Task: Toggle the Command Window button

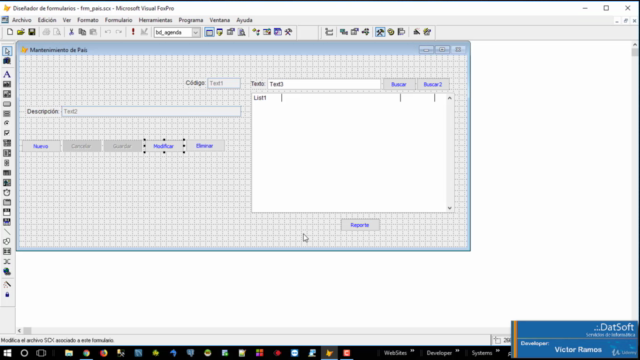Action: point(209,32)
